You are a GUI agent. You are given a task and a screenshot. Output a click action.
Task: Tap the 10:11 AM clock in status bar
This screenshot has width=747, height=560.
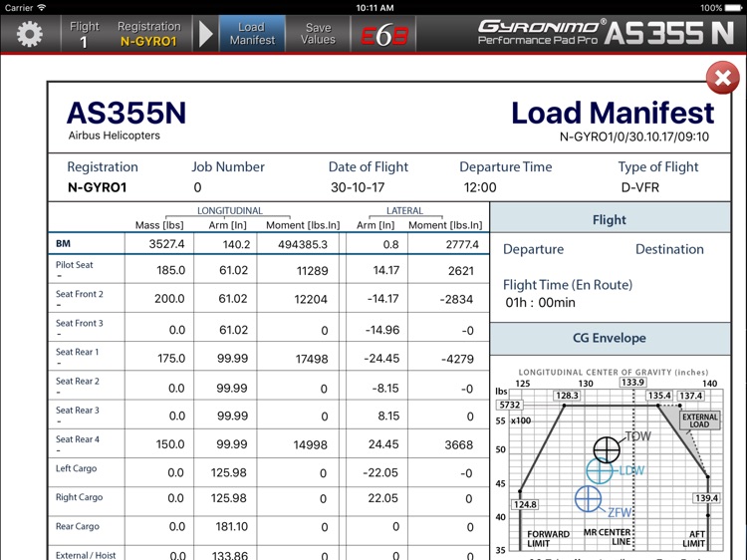tap(374, 8)
